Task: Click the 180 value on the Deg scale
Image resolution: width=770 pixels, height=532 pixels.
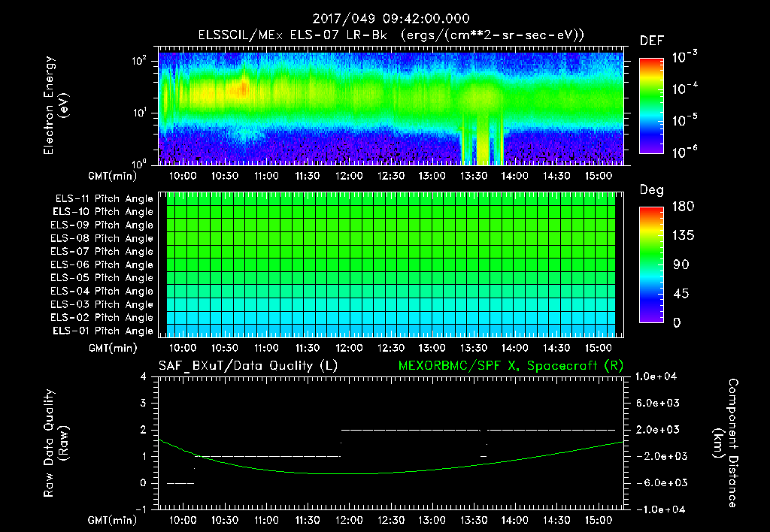Action: click(x=683, y=207)
